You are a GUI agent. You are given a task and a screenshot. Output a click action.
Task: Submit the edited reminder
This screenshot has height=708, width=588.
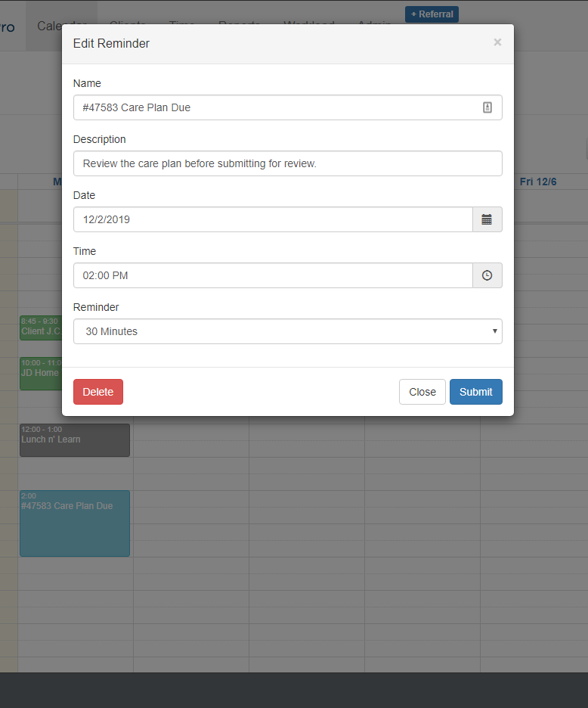[x=475, y=392]
